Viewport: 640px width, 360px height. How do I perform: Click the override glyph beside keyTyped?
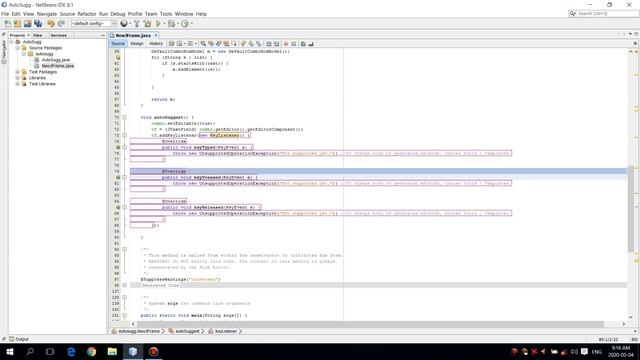pos(118,147)
